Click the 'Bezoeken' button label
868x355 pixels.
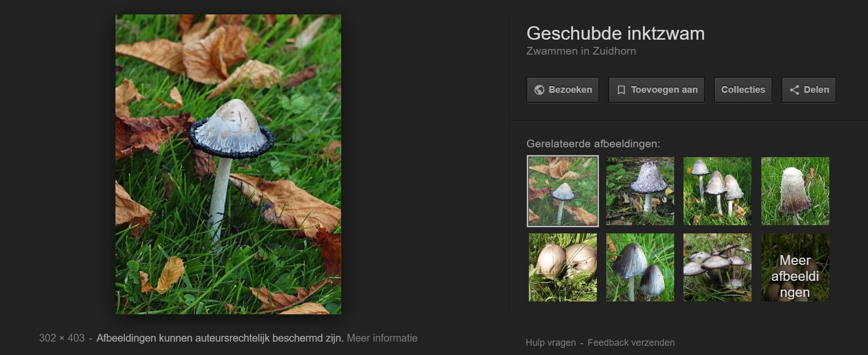coord(570,90)
